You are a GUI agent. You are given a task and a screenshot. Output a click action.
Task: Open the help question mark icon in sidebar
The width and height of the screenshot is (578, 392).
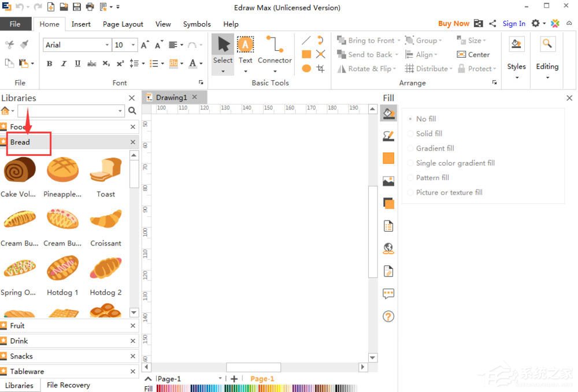pos(388,316)
